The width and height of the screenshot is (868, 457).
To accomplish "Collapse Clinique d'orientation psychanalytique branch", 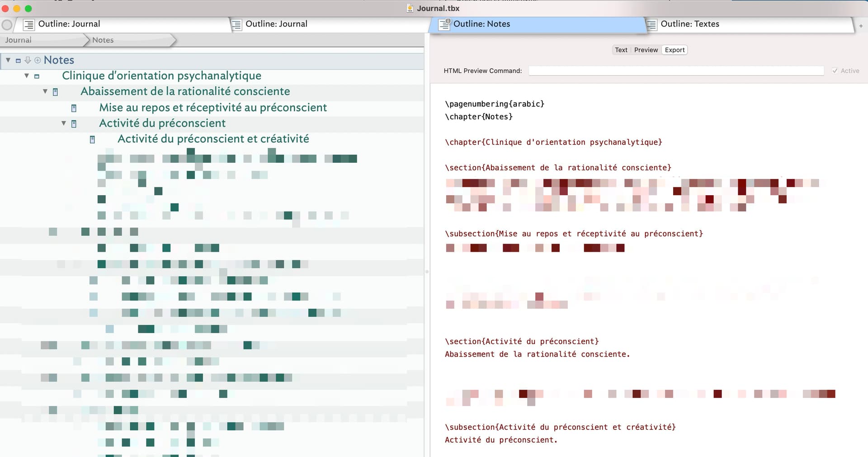I will point(27,76).
